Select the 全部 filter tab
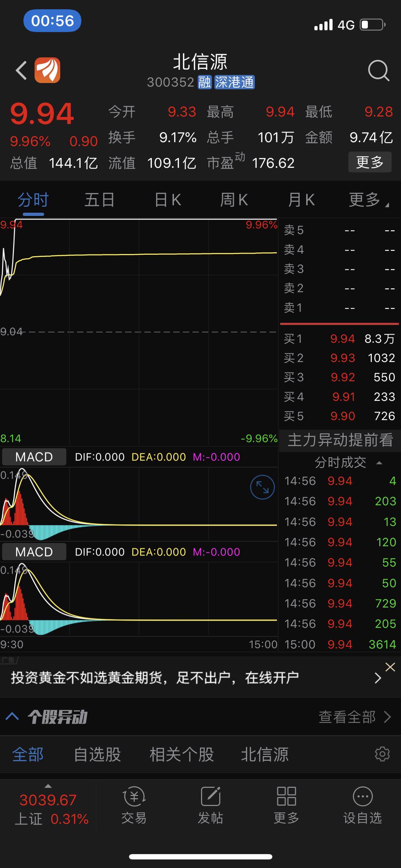The height and width of the screenshot is (868, 401). [28, 754]
